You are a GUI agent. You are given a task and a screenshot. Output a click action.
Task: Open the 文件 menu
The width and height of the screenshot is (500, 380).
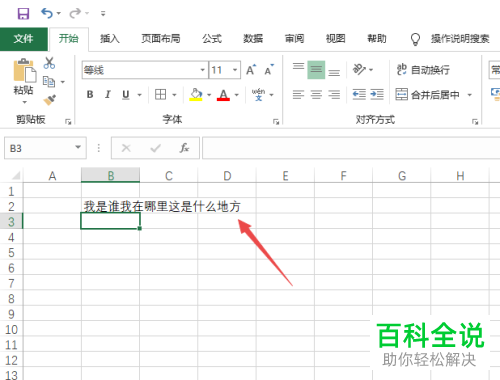pos(24,39)
